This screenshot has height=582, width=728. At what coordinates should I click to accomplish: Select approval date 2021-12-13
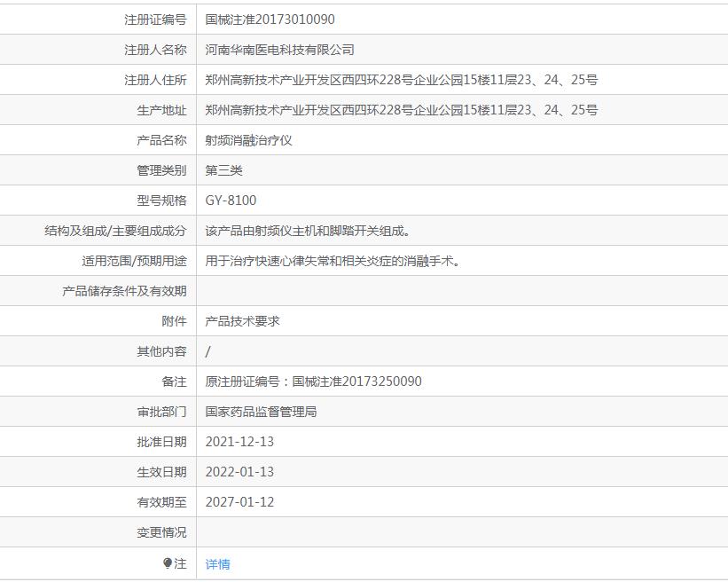tap(239, 442)
